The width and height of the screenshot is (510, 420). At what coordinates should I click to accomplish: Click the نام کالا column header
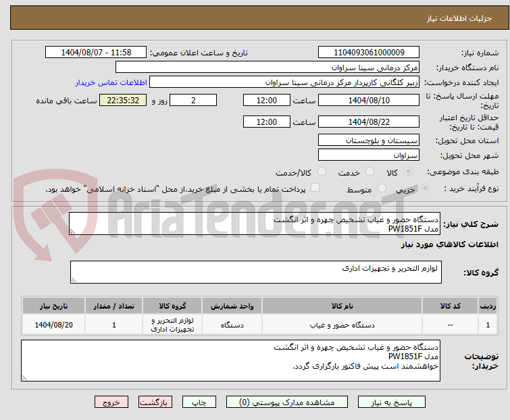point(342,306)
